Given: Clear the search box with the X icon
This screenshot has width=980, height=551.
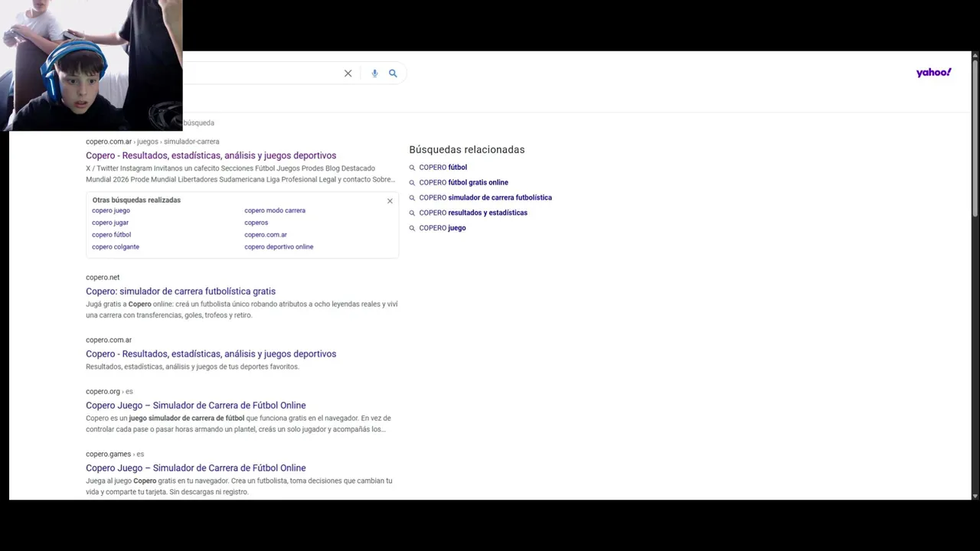Looking at the screenshot, I should coord(348,73).
